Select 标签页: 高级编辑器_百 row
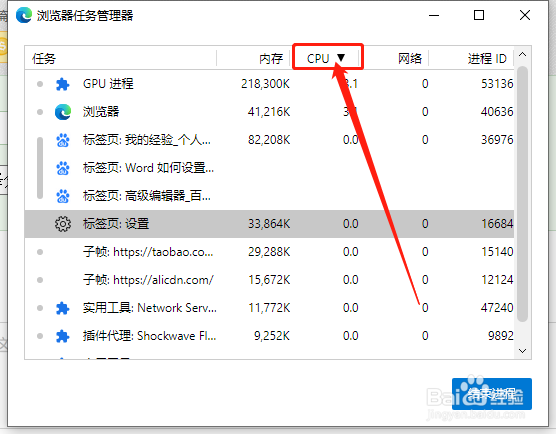556x434 pixels. pos(269,196)
